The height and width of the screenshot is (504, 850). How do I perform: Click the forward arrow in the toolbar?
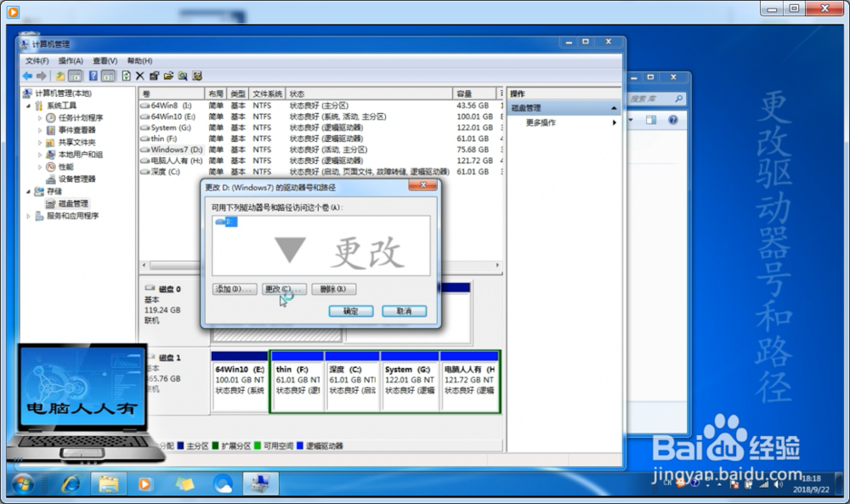tap(42, 76)
